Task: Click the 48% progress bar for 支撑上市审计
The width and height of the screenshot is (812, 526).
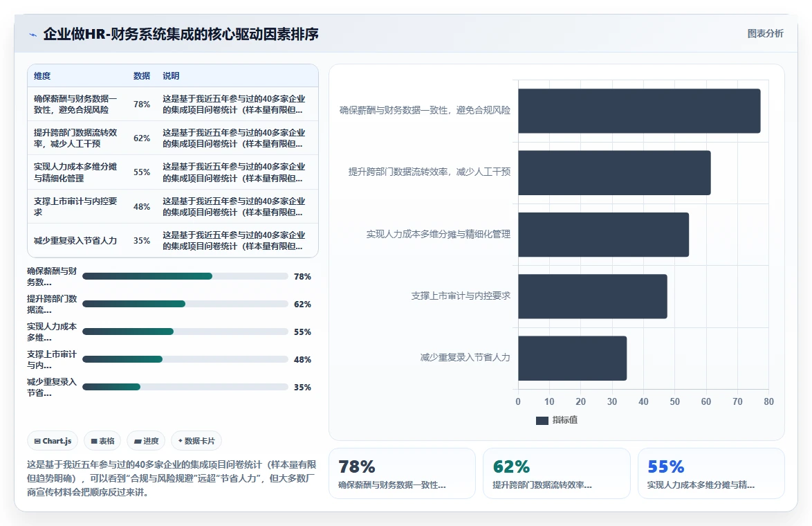Action: [x=185, y=359]
